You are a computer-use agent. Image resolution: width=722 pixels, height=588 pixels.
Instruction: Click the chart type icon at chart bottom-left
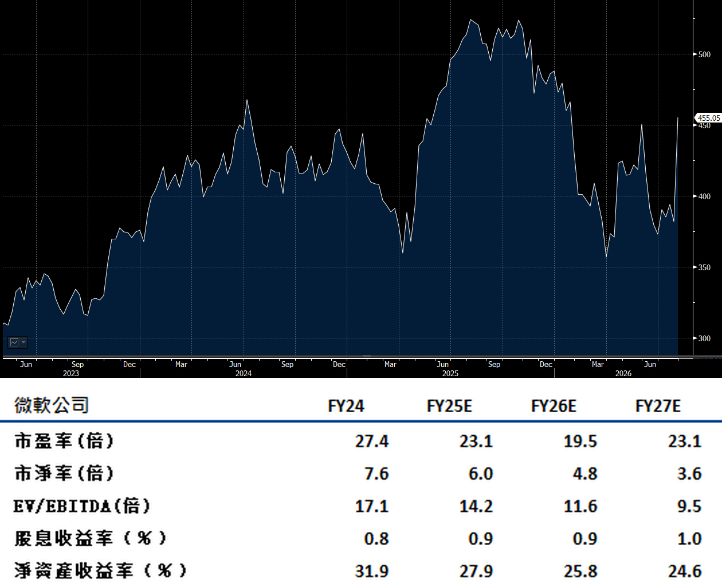pyautogui.click(x=14, y=342)
